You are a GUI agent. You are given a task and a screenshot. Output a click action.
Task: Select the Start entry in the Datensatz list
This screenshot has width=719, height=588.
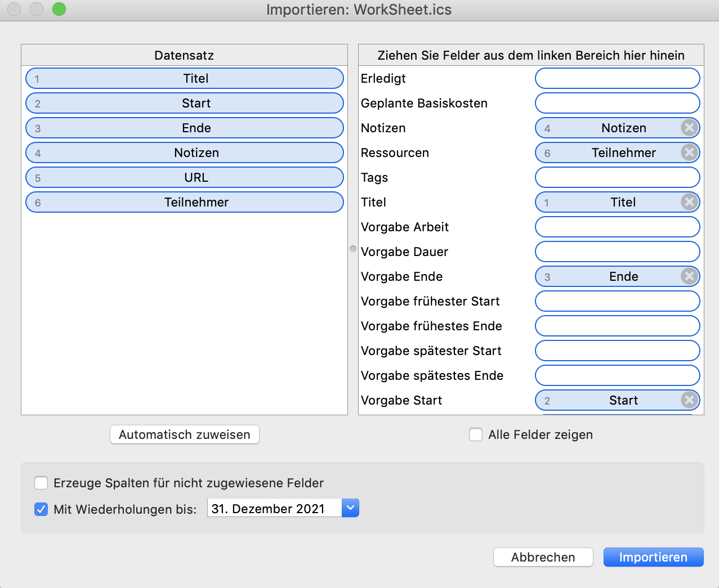click(184, 103)
